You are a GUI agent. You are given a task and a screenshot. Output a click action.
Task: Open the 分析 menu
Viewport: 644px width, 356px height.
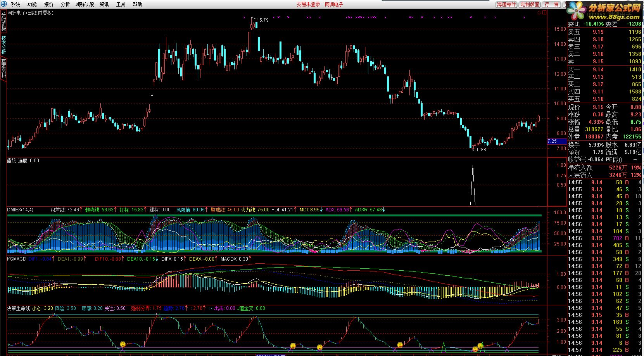coord(65,4)
